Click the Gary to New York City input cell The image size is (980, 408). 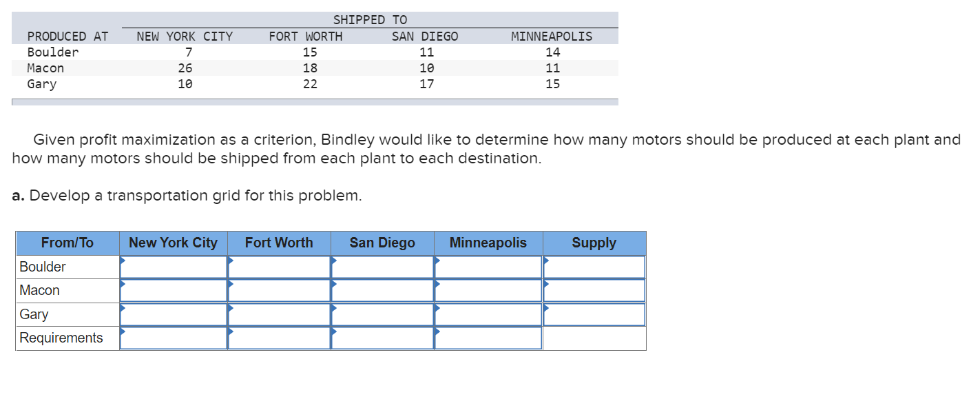tap(173, 314)
